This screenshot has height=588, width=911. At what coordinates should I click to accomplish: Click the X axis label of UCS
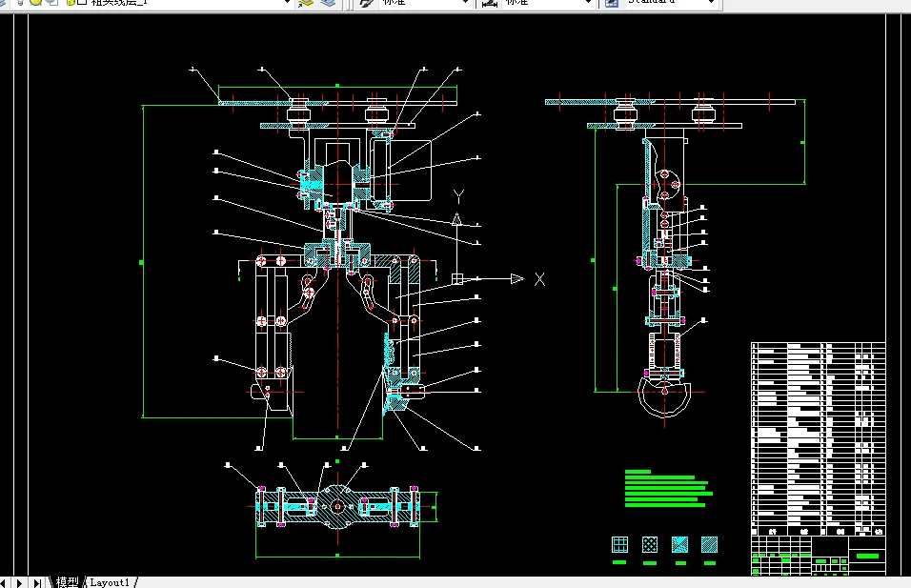(x=539, y=279)
